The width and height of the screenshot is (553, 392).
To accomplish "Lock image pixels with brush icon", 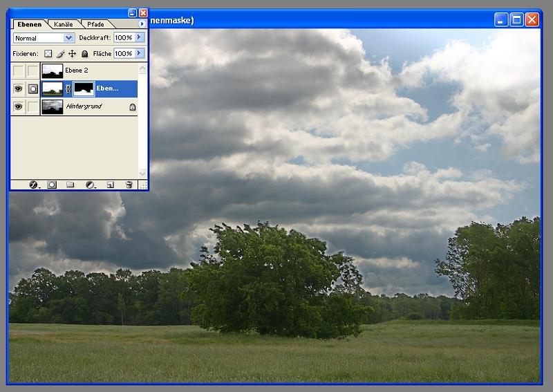I will coord(60,54).
